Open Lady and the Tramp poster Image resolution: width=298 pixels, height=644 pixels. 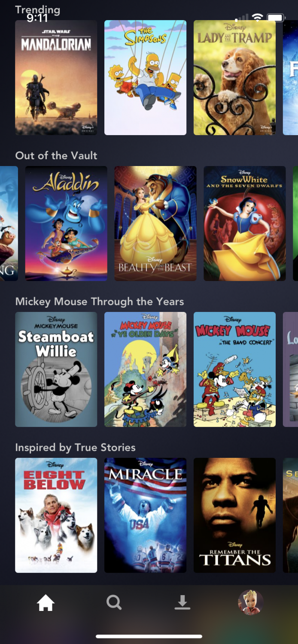[x=235, y=78]
